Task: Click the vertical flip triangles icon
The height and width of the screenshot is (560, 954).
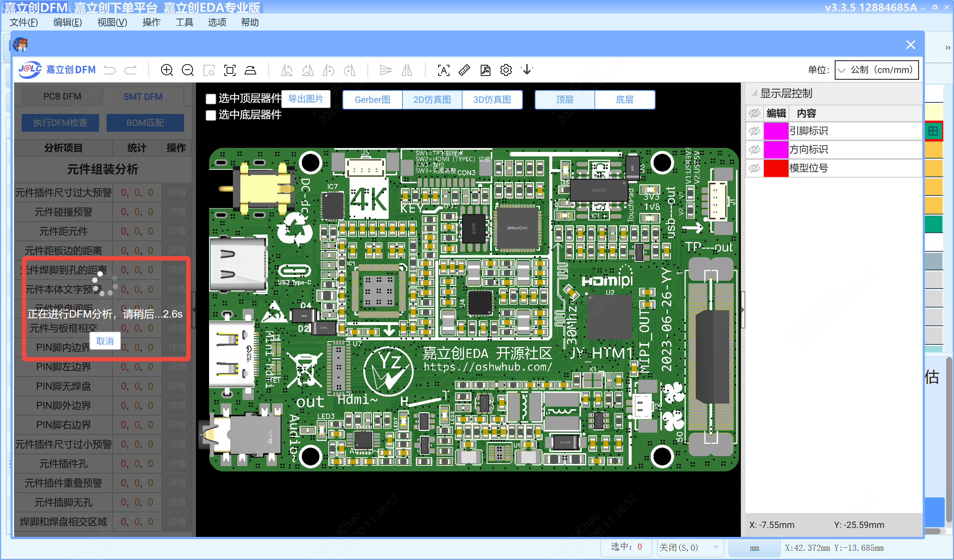Action: tap(386, 70)
